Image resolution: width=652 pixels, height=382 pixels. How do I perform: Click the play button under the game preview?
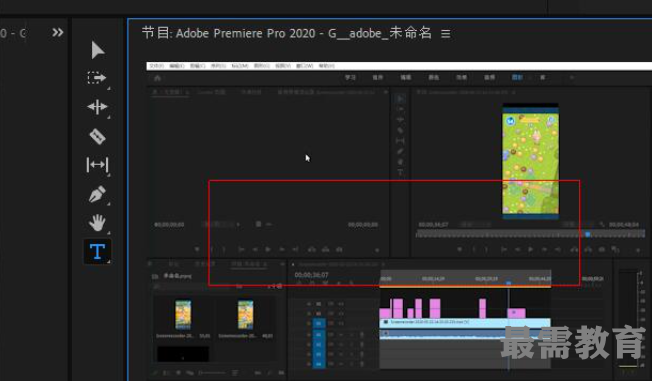[531, 249]
